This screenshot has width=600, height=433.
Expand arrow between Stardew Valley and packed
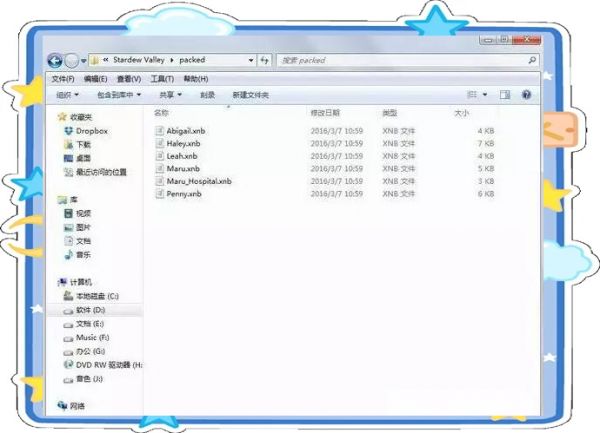pos(172,60)
